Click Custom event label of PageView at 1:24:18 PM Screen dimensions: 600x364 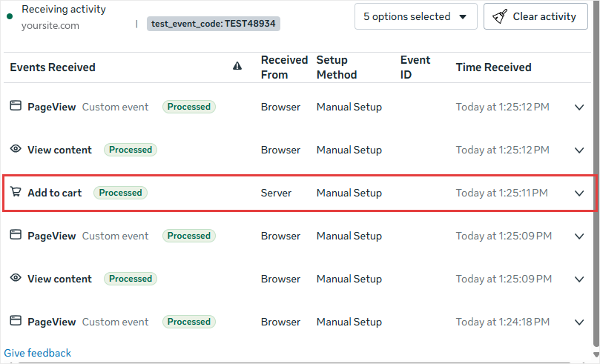[x=115, y=322]
